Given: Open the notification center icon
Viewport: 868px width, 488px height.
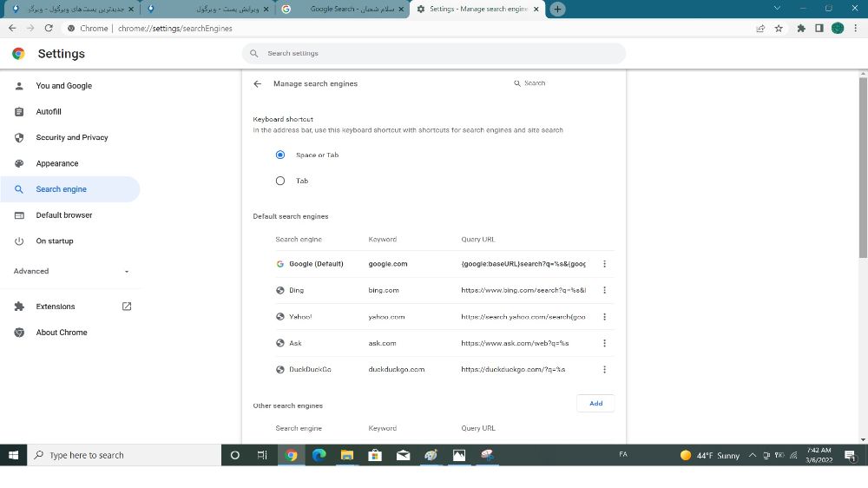Looking at the screenshot, I should pos(851,455).
